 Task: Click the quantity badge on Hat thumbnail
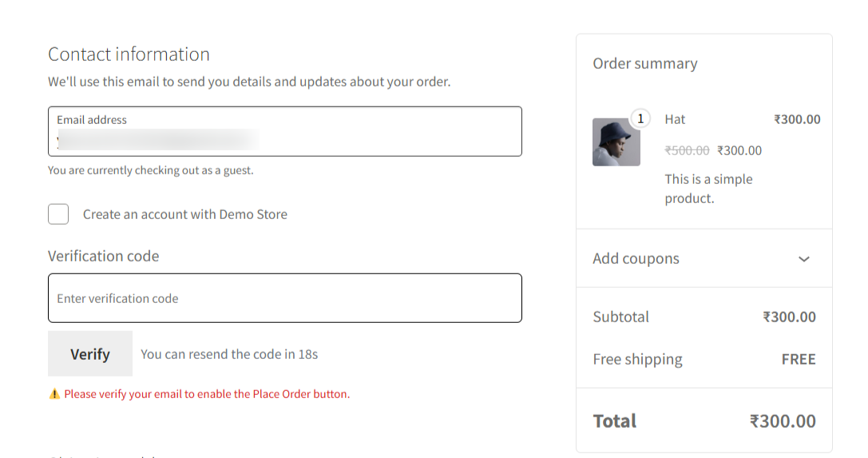pos(640,119)
